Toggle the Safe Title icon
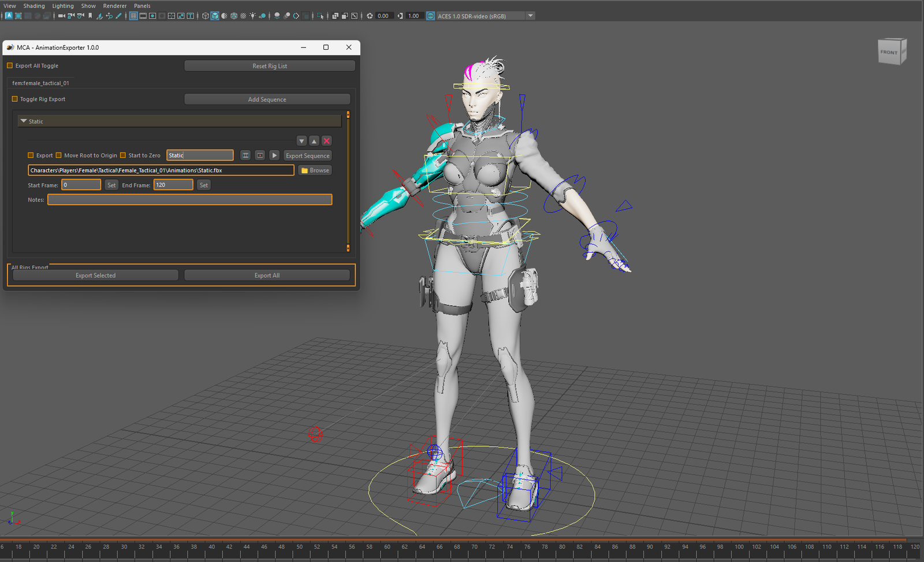The image size is (924, 562). point(191,16)
